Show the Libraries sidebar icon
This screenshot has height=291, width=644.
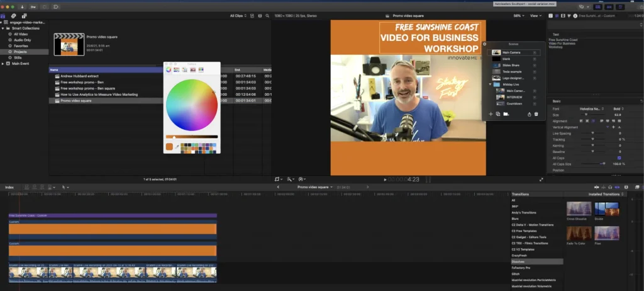tap(3, 16)
